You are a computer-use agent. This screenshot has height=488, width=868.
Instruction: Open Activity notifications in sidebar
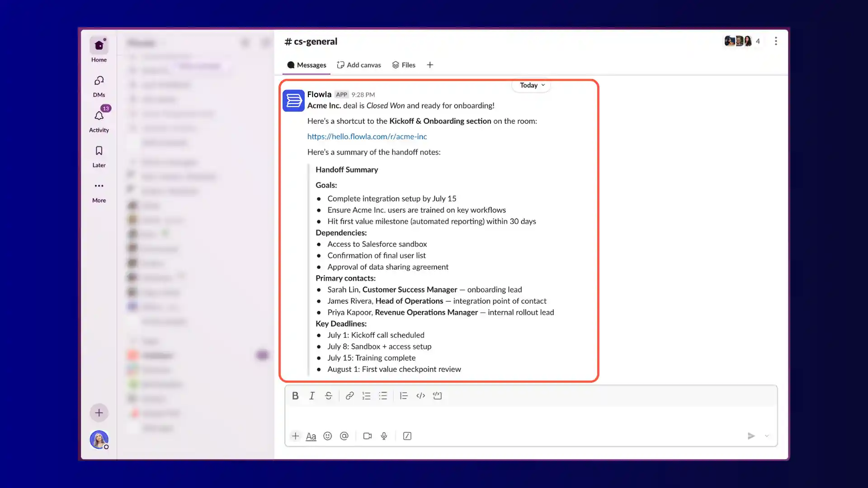click(x=99, y=121)
